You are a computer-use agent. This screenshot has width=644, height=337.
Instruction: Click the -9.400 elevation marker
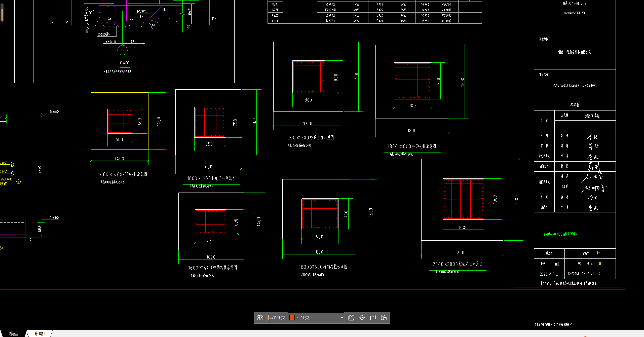(x=53, y=218)
